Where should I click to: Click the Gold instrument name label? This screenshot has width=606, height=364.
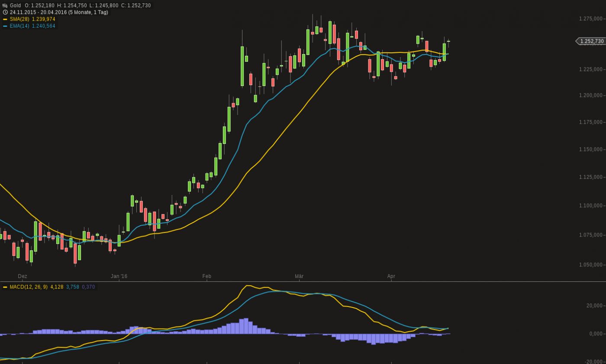16,6
